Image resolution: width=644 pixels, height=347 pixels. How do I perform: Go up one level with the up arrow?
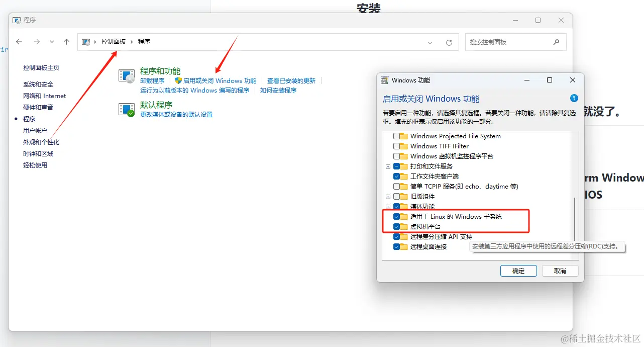66,42
